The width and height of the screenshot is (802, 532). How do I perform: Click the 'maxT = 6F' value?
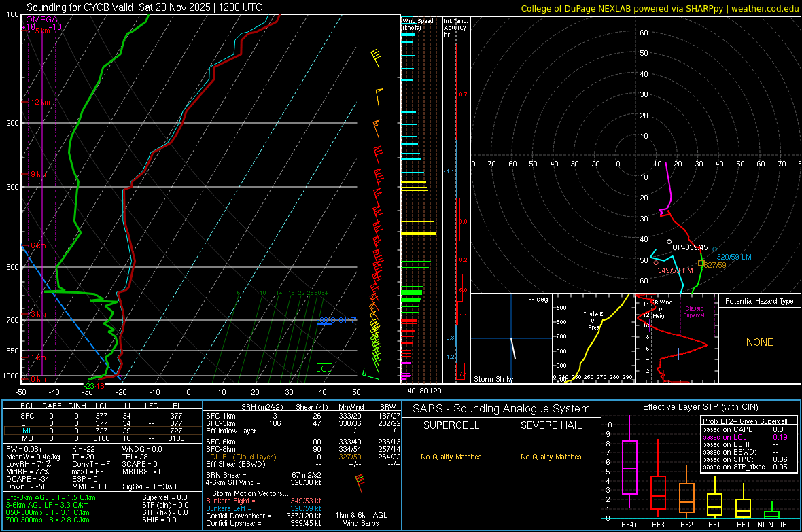click(x=88, y=472)
